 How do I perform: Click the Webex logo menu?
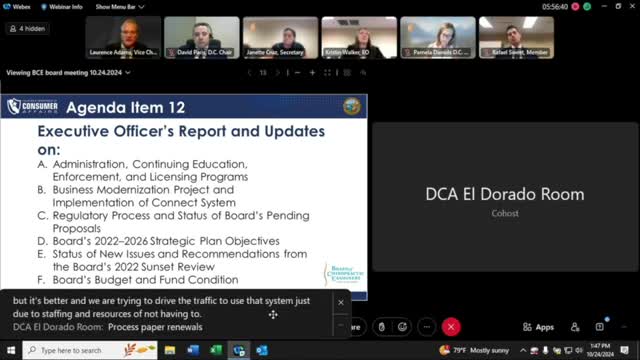point(17,7)
